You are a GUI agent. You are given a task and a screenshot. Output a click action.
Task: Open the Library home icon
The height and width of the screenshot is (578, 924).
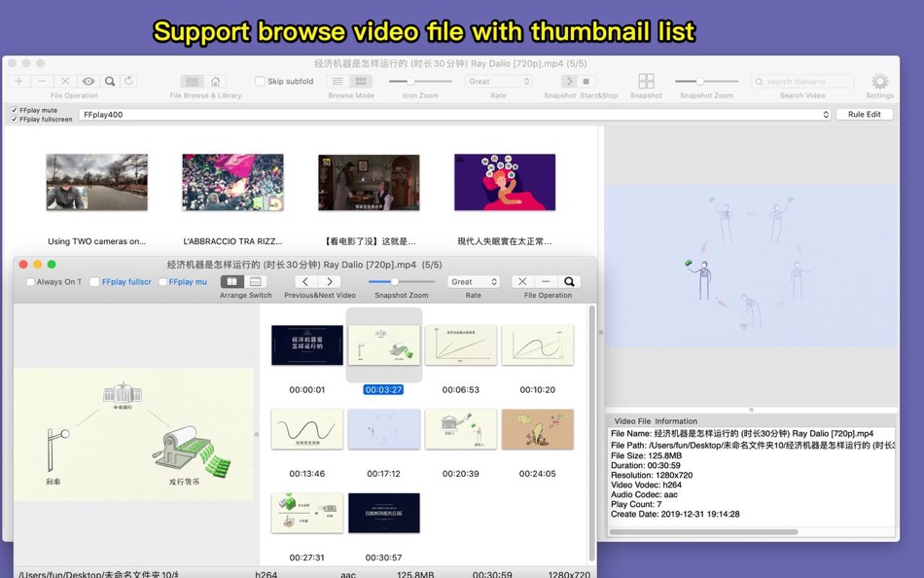point(216,82)
